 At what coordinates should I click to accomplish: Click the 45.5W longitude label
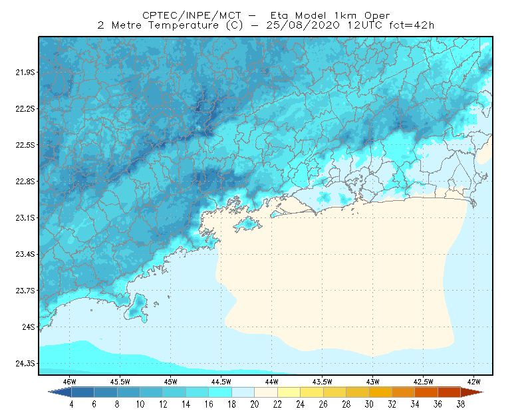[120, 382]
